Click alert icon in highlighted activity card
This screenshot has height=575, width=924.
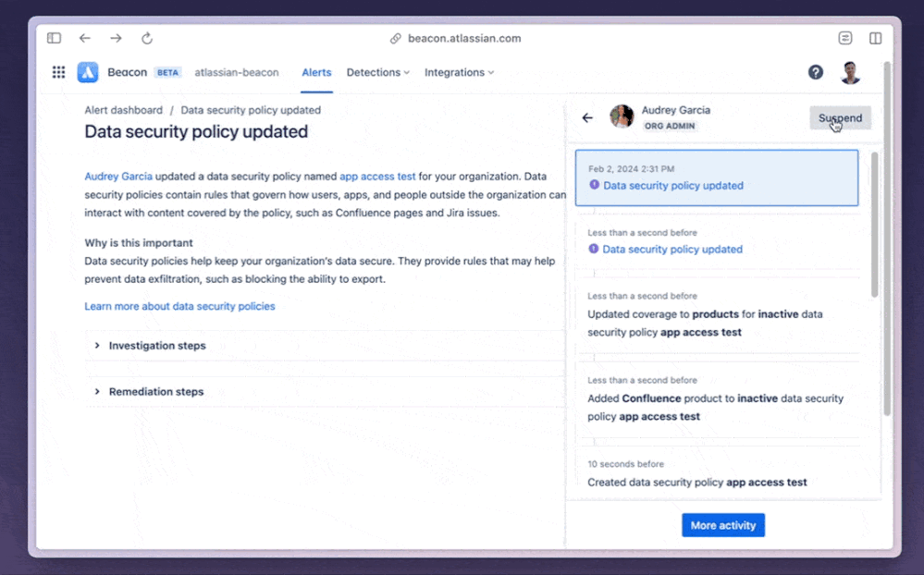(x=594, y=185)
